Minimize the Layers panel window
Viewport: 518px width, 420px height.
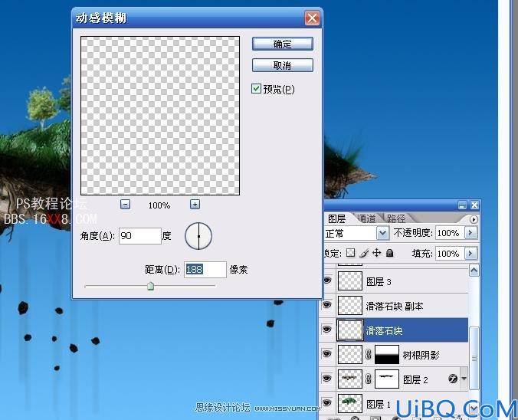tap(462, 205)
